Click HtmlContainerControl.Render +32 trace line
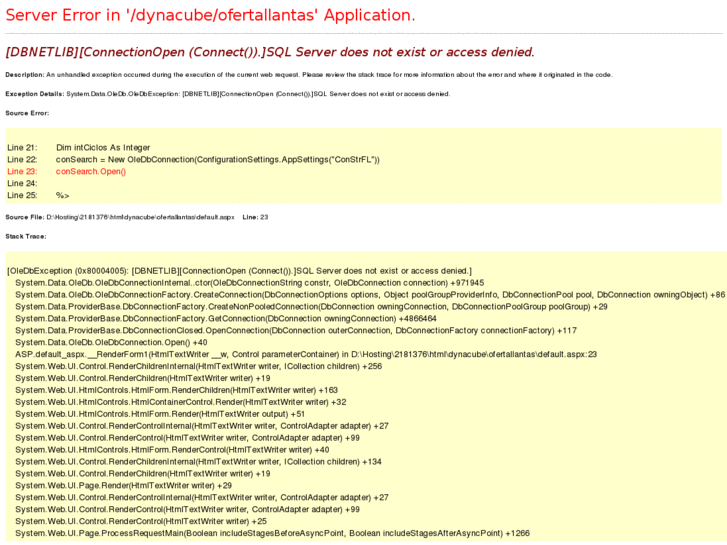The image size is (727, 545). [x=181, y=403]
